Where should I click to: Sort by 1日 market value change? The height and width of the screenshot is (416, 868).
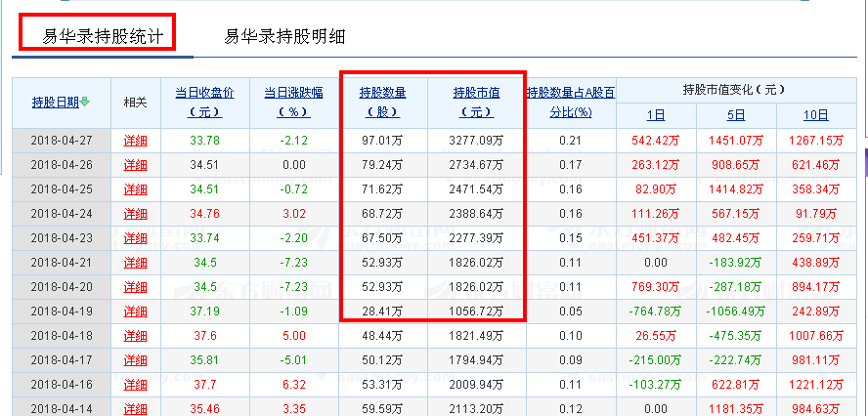(656, 115)
